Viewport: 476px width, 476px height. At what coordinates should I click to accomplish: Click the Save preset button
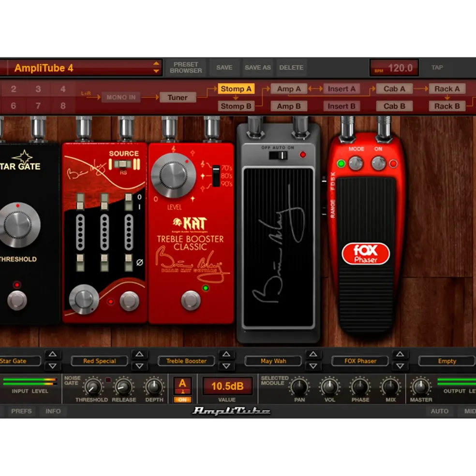coord(224,67)
